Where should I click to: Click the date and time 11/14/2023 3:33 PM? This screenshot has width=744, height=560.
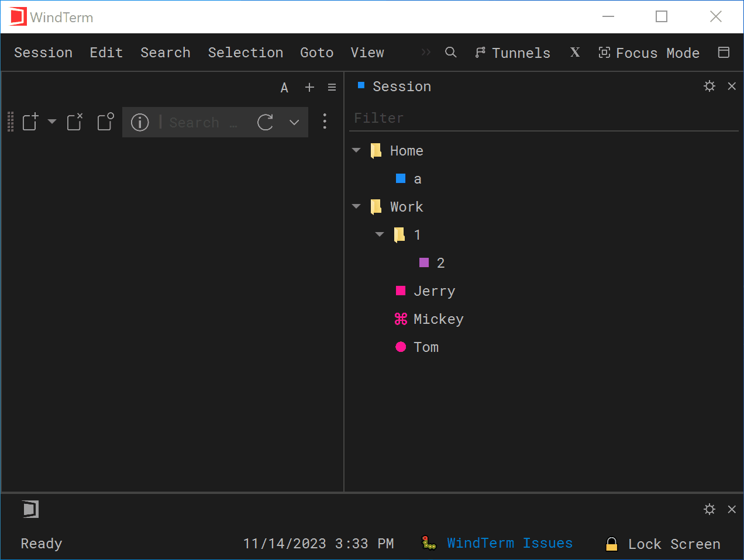(318, 544)
